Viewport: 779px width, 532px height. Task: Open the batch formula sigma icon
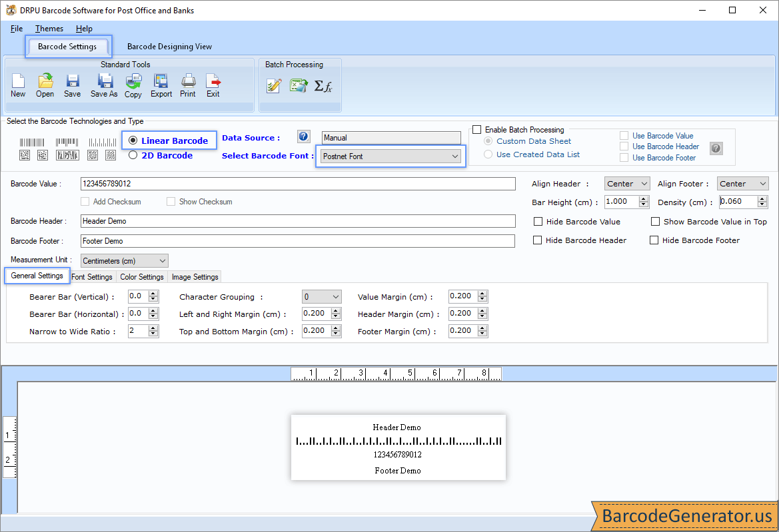[323, 87]
